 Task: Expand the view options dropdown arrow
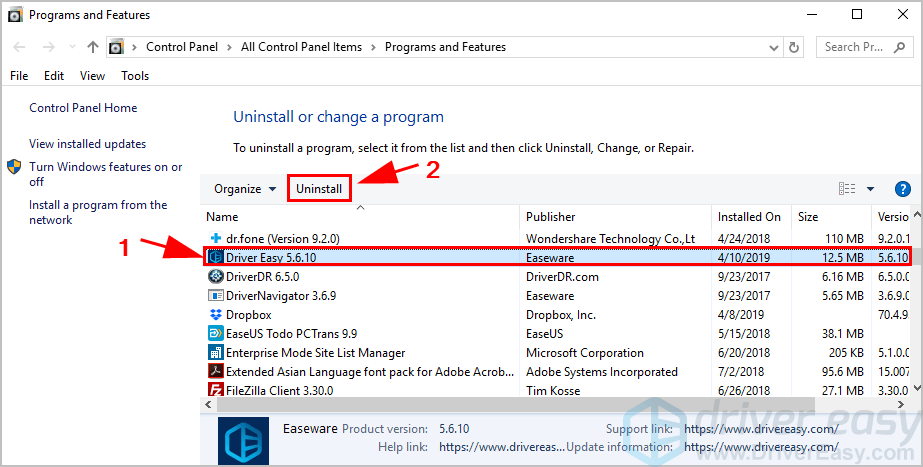[x=870, y=189]
